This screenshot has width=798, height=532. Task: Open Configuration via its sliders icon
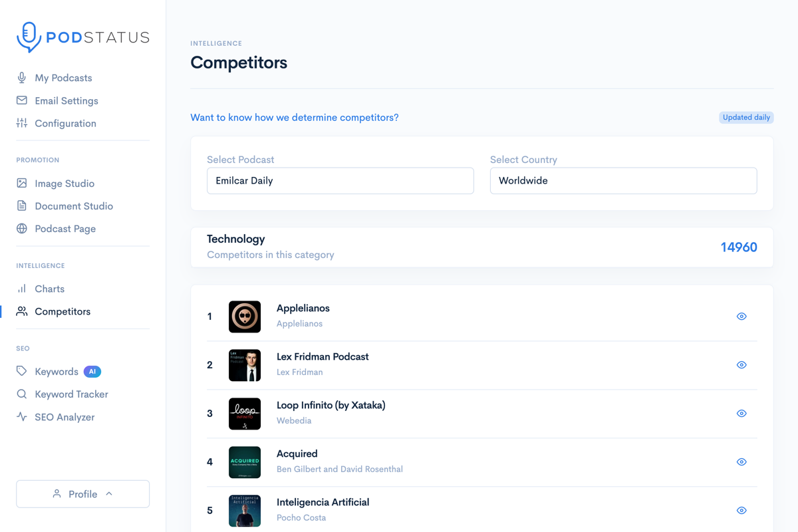click(22, 123)
